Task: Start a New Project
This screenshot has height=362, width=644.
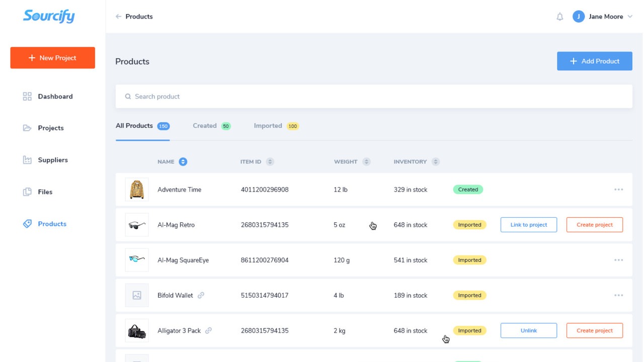Action: (x=52, y=57)
